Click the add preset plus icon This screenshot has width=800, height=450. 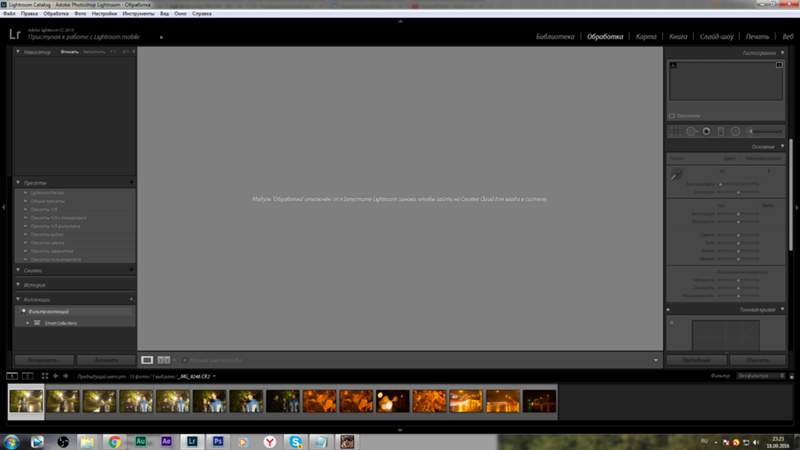pyautogui.click(x=131, y=183)
